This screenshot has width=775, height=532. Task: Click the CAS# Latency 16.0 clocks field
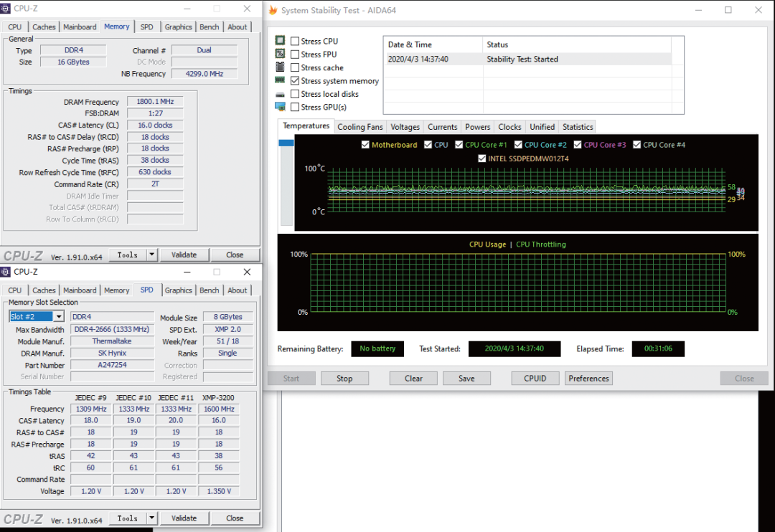(x=155, y=125)
